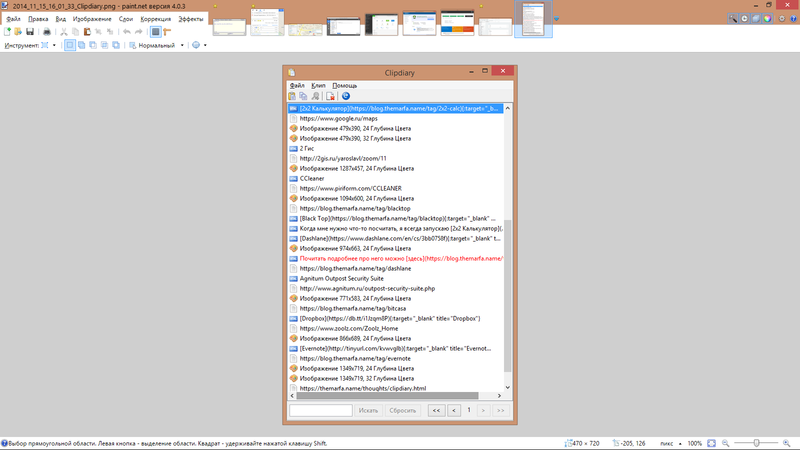Viewport: 800px width, 450px height.
Task: Switch to the colored tiles image thumbnail
Action: click(x=457, y=23)
